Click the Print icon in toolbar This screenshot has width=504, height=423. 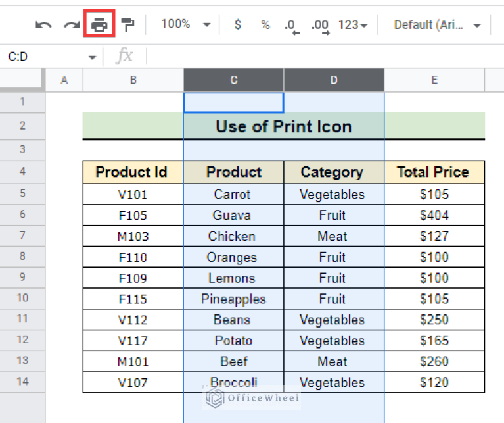tap(99, 25)
